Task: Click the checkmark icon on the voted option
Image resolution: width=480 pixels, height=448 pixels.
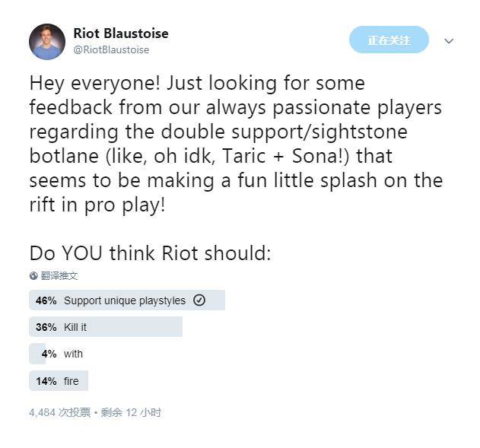Action: click(199, 300)
